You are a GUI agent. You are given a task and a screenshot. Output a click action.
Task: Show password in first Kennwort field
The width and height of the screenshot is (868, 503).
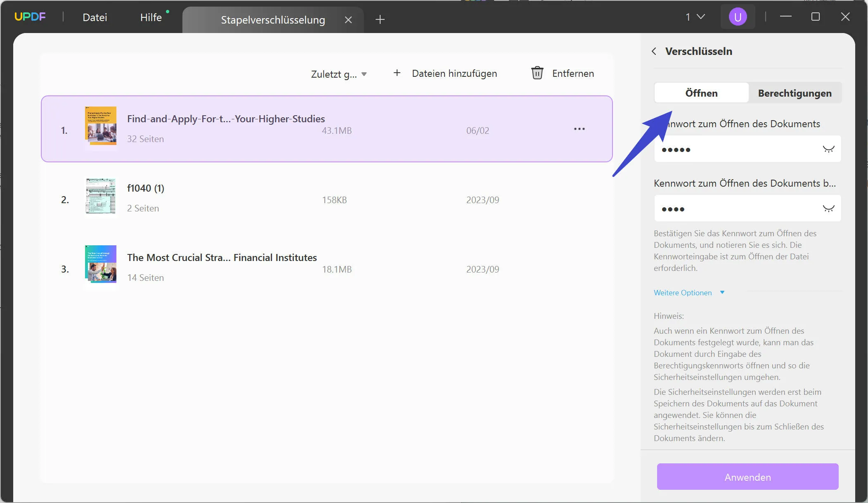coord(828,149)
